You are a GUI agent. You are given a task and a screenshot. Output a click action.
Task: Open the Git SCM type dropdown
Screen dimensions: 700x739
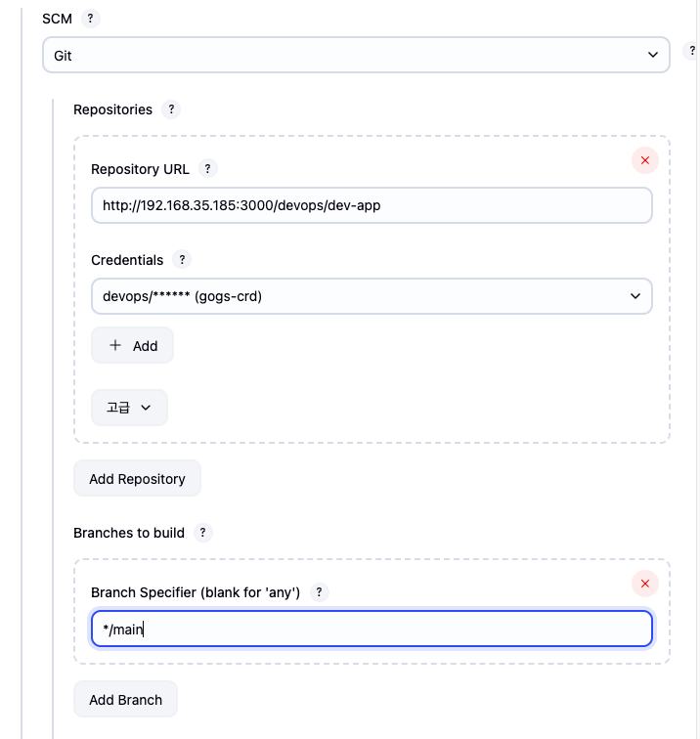[356, 56]
